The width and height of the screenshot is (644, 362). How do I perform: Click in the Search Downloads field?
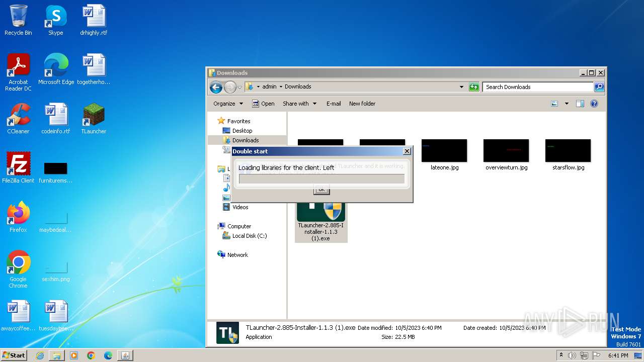[x=537, y=87]
